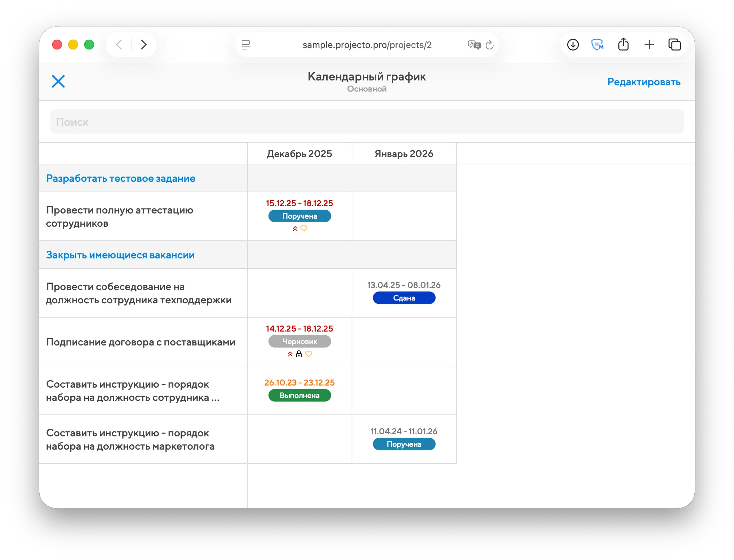Reload the page with refresh icon

(490, 45)
